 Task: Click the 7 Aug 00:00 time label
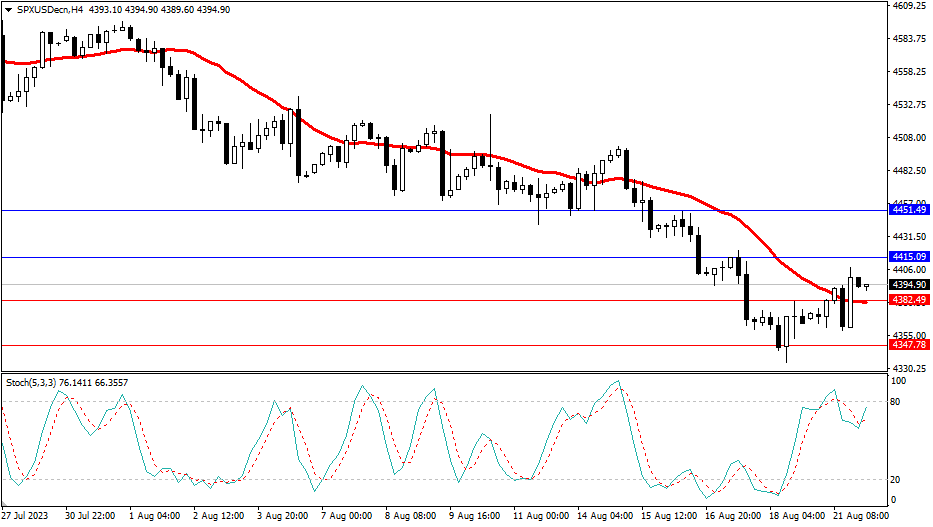coord(347,517)
